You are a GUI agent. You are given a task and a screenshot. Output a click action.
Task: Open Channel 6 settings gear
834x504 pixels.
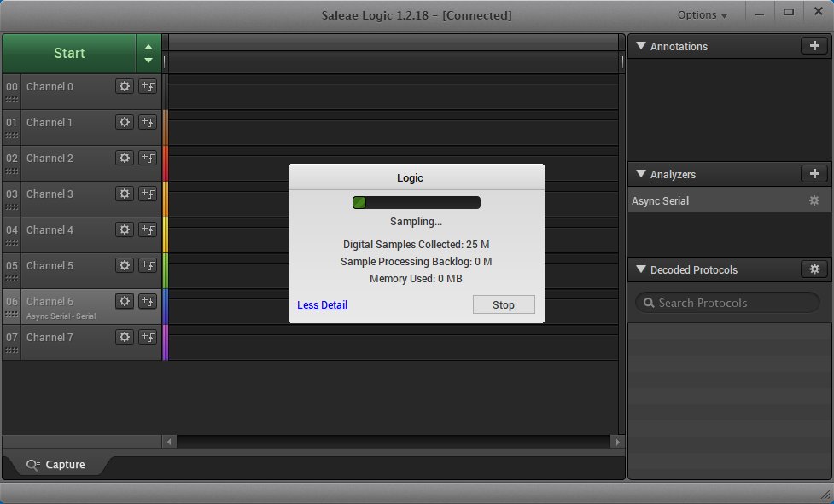[125, 301]
